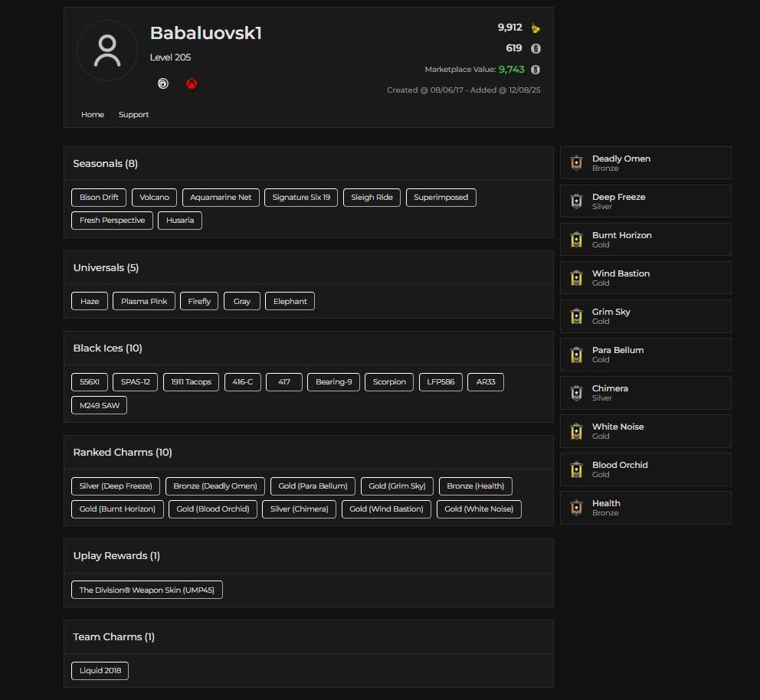Open the Wind Bastion Gold rank entry

(x=646, y=277)
